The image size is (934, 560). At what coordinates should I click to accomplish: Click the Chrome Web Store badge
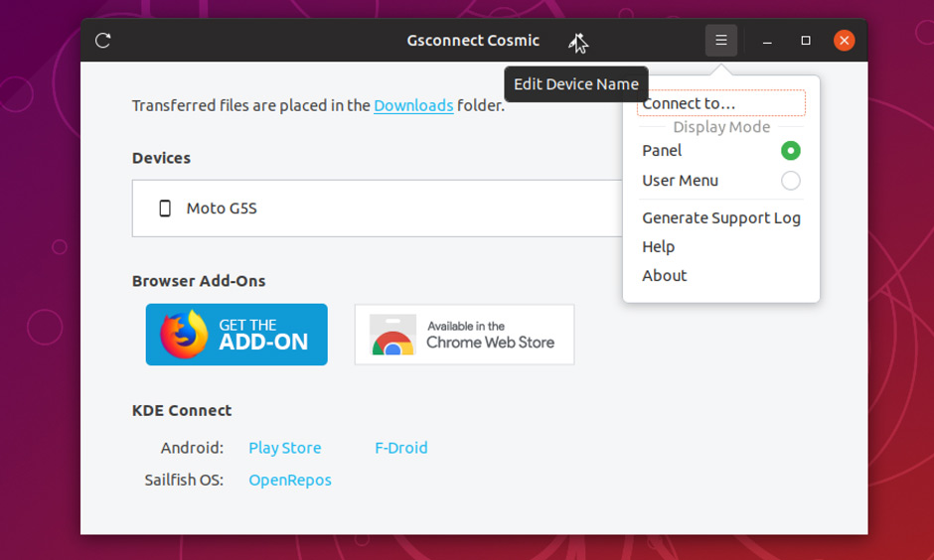click(x=465, y=335)
